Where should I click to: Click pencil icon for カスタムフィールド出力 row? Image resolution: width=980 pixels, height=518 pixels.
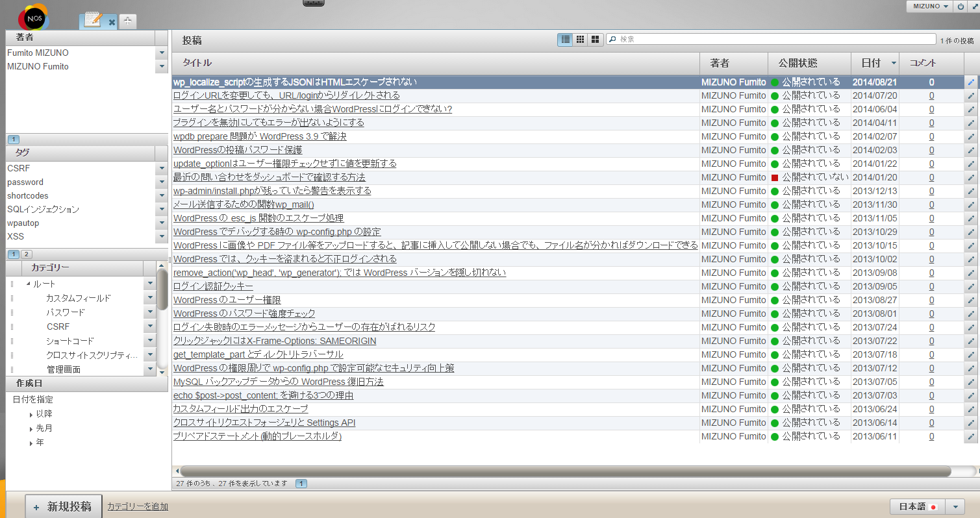(971, 409)
